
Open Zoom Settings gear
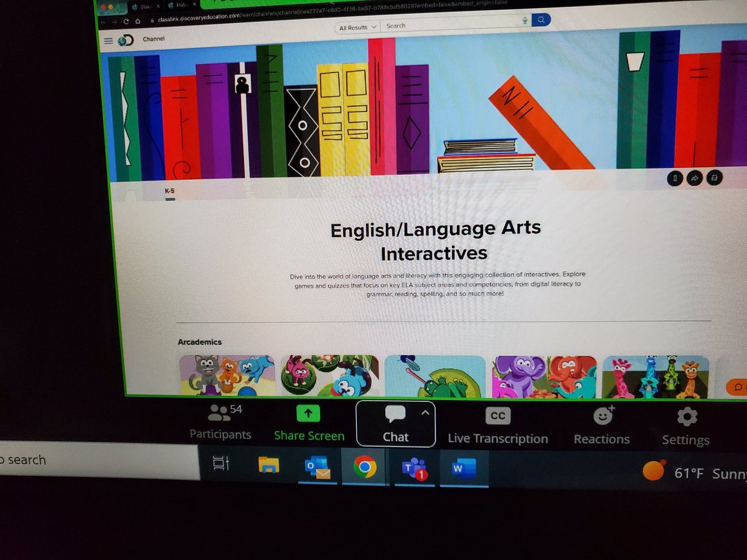(x=686, y=427)
